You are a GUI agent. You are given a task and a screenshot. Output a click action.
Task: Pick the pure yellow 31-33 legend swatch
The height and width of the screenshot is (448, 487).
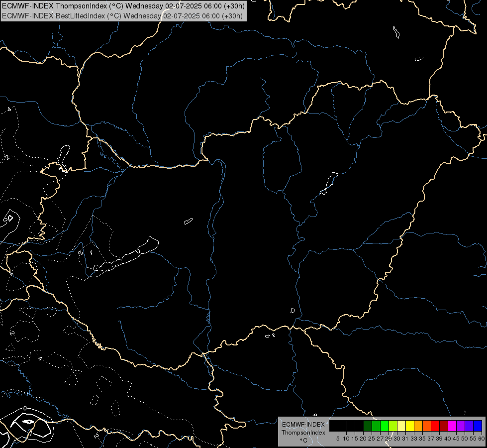click(x=410, y=426)
